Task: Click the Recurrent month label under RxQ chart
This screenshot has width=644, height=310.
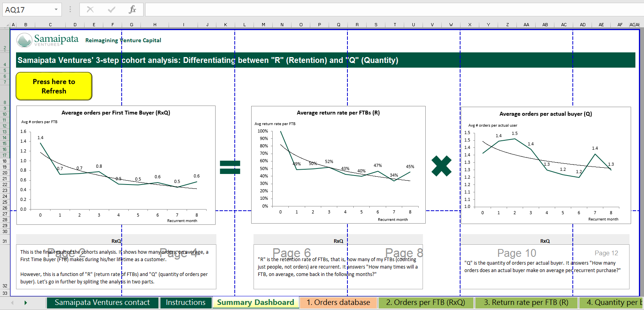Action: pos(182,221)
